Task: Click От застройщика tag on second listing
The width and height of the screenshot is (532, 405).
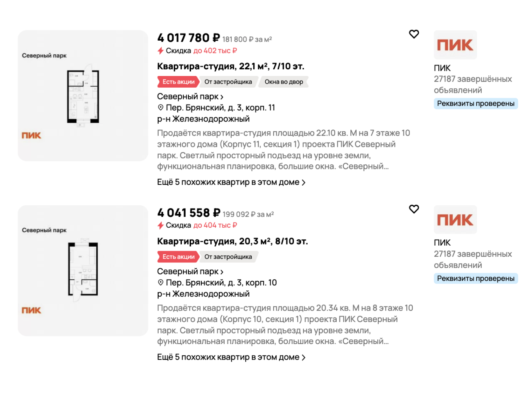Action: tap(228, 257)
